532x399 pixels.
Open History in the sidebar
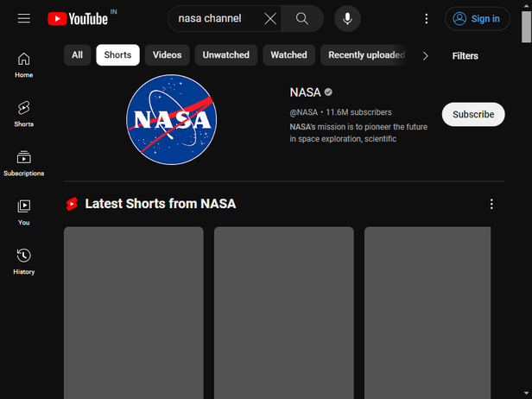coord(24,262)
